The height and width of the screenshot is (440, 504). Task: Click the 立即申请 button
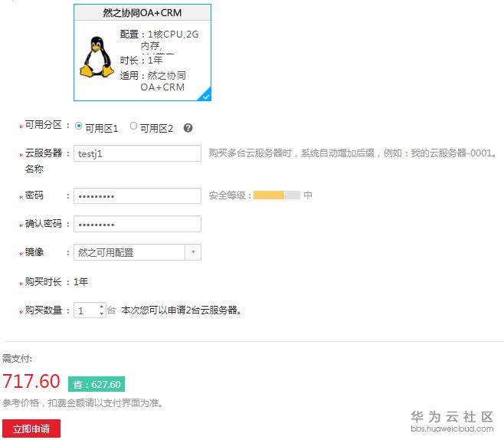(31, 429)
